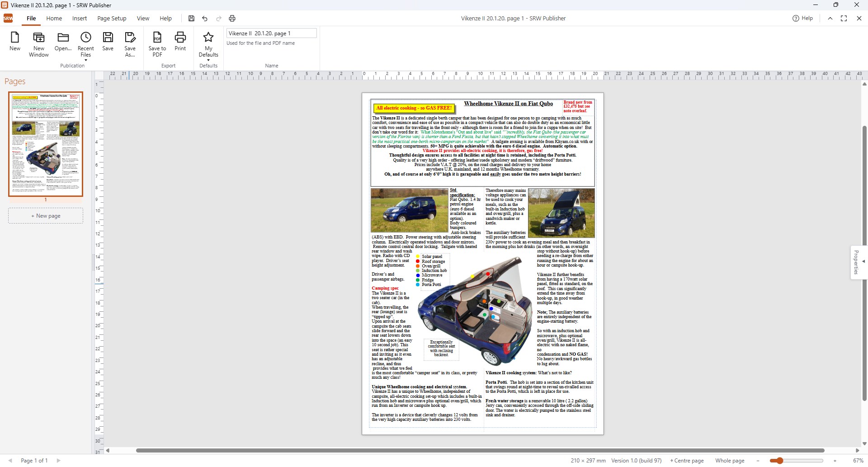
Task: Go to previous page arrow
Action: pos(10,461)
